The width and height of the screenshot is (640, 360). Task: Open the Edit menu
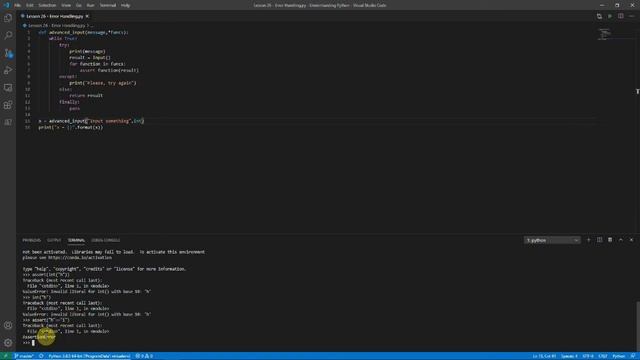(x=30, y=5)
